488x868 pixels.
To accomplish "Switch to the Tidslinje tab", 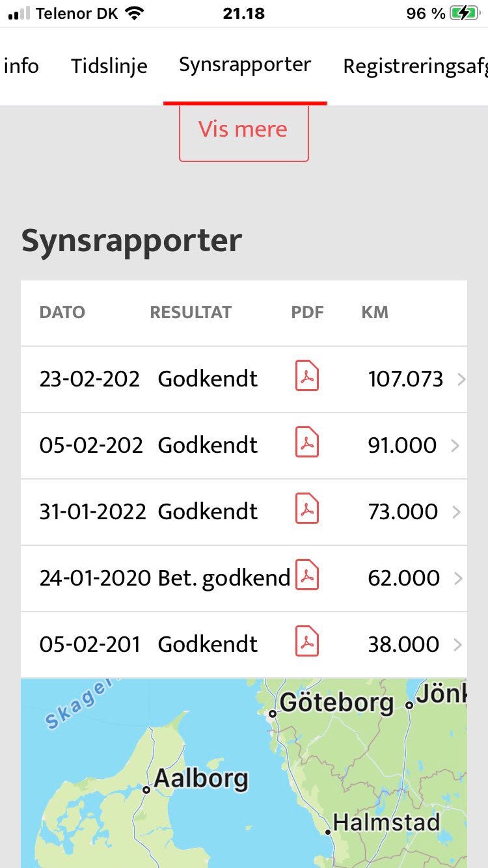I will click(x=109, y=66).
